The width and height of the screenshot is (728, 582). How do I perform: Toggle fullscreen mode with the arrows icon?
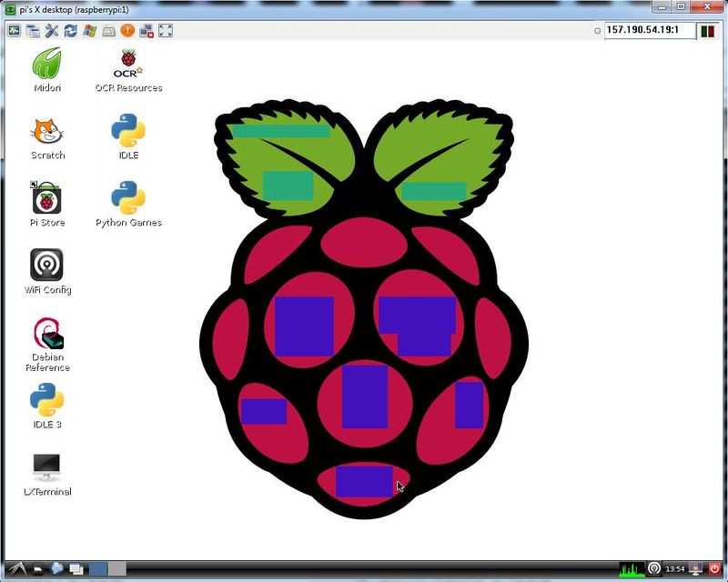[166, 31]
